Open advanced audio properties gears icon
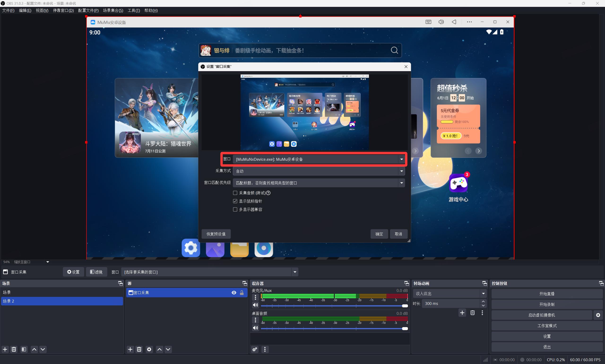The height and width of the screenshot is (364, 605). coord(255,349)
